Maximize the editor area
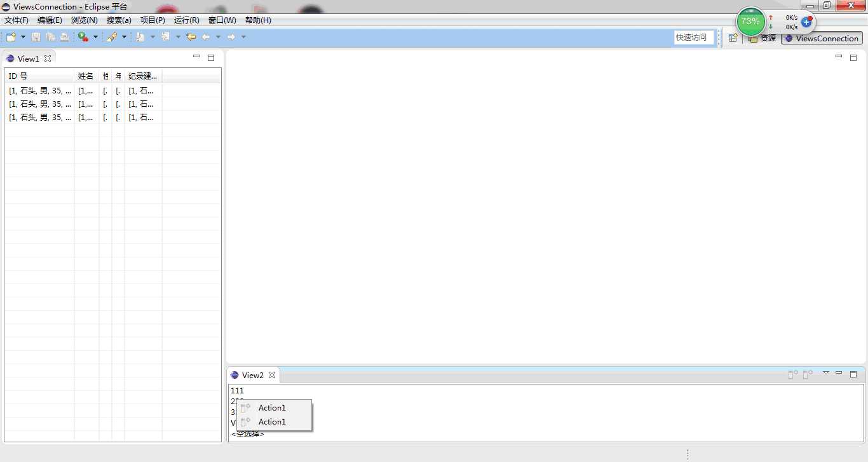Viewport: 868px width, 462px height. pos(853,57)
